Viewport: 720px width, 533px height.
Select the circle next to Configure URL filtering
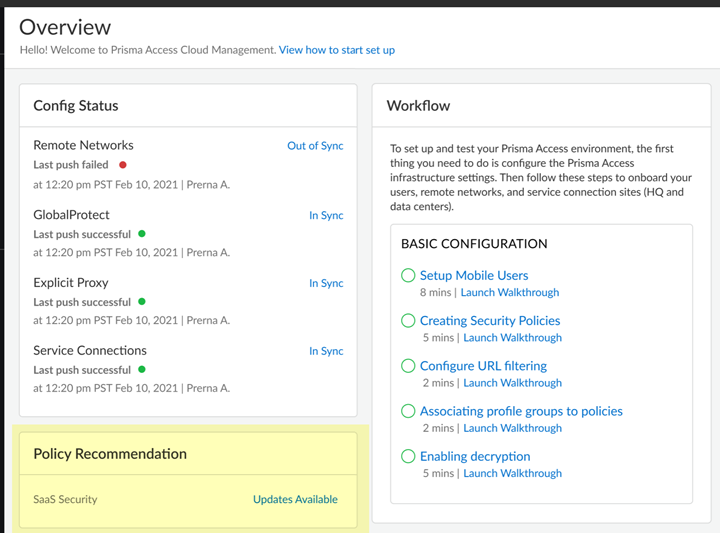pos(408,366)
